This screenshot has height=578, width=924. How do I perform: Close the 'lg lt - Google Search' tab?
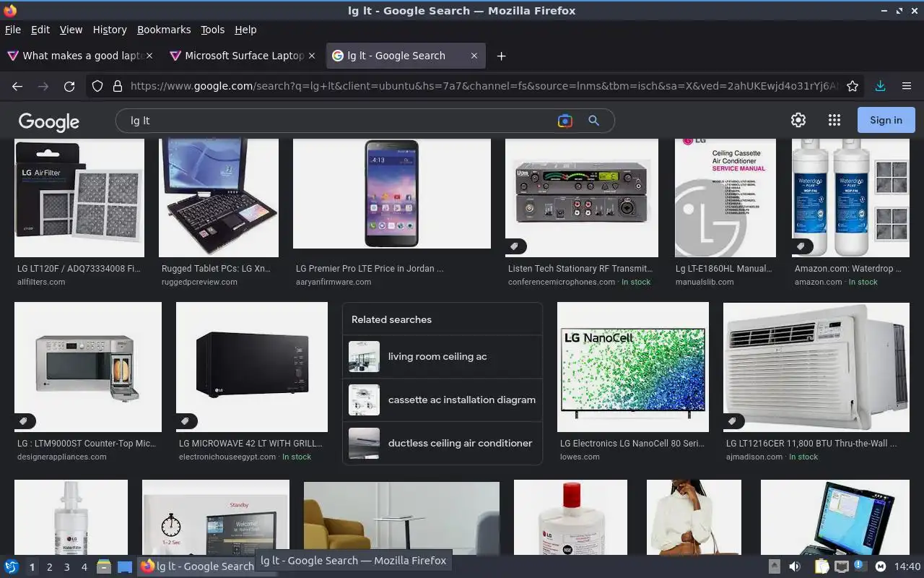pos(474,56)
